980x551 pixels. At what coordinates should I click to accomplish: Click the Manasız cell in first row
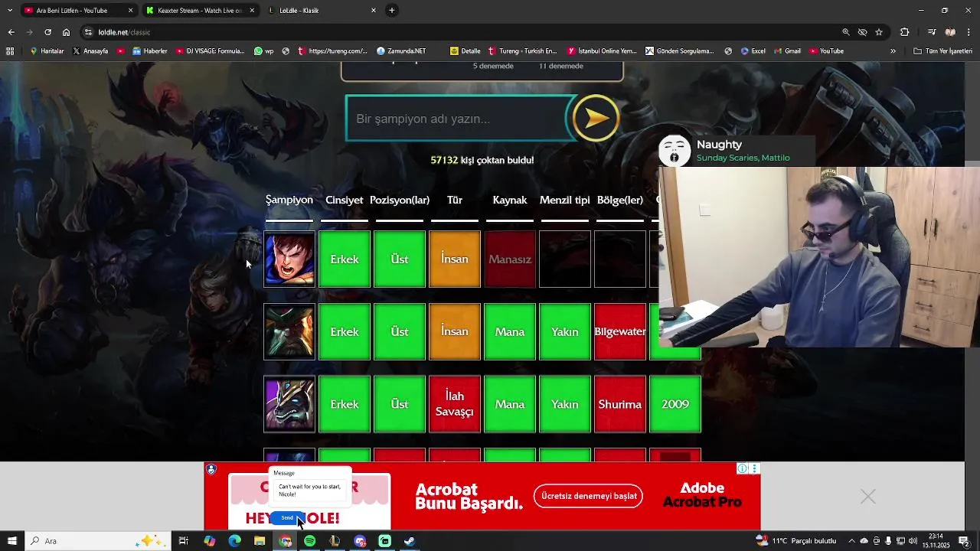point(510,259)
